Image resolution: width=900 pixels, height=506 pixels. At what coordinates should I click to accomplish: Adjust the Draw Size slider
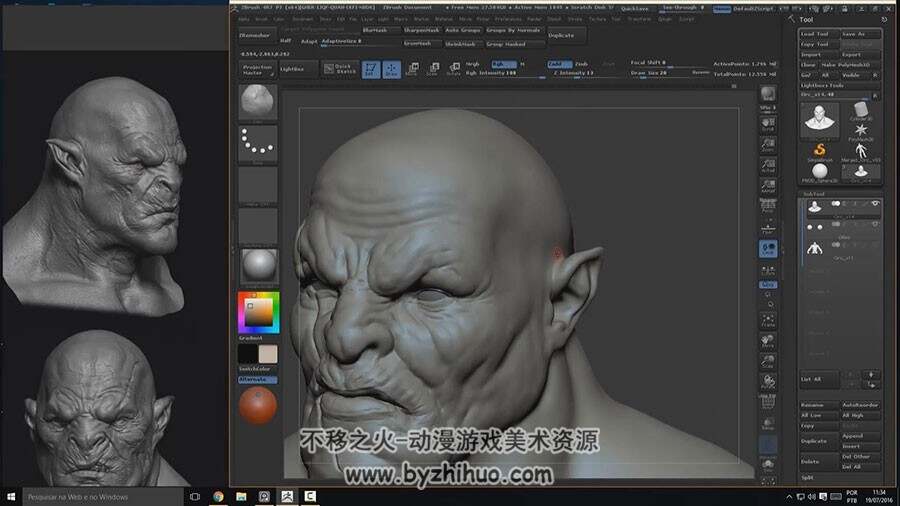pyautogui.click(x=658, y=73)
